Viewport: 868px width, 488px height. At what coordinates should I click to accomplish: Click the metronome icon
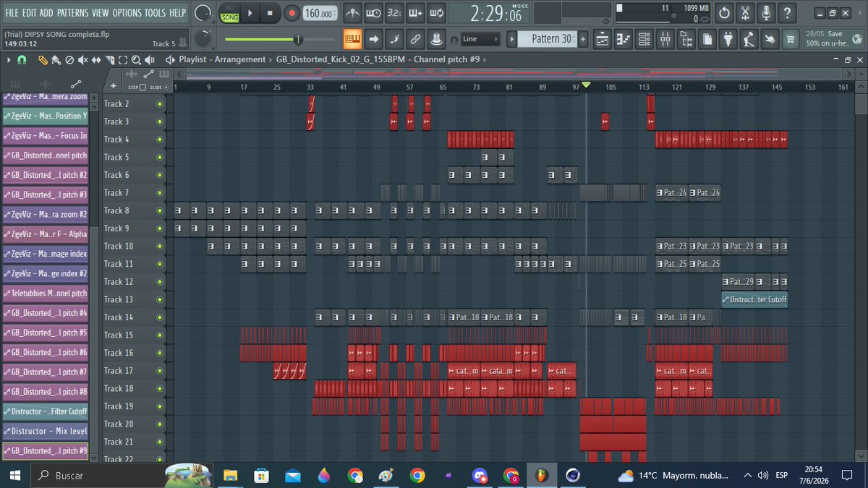click(x=352, y=13)
